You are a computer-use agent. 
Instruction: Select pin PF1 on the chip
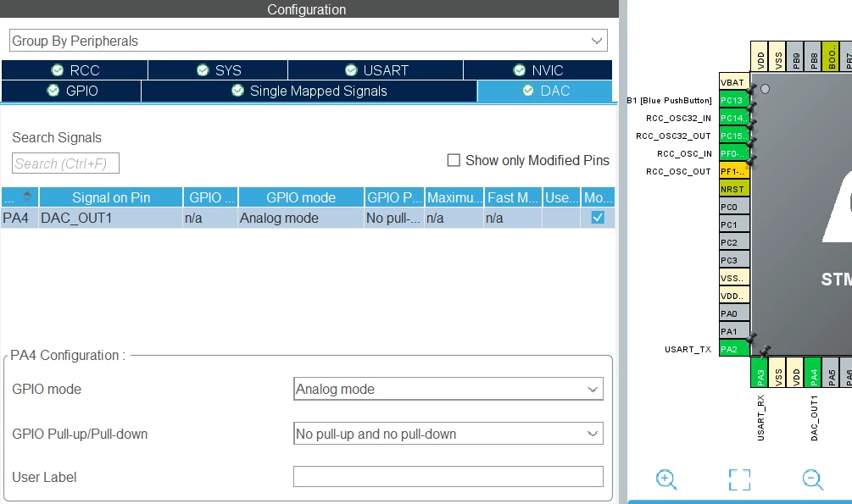[x=734, y=171]
